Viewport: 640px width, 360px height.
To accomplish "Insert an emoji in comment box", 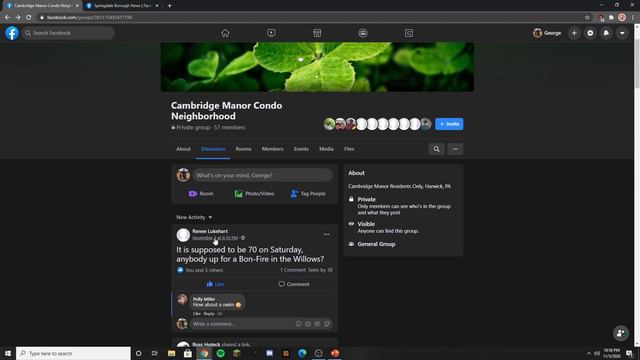I will click(298, 324).
